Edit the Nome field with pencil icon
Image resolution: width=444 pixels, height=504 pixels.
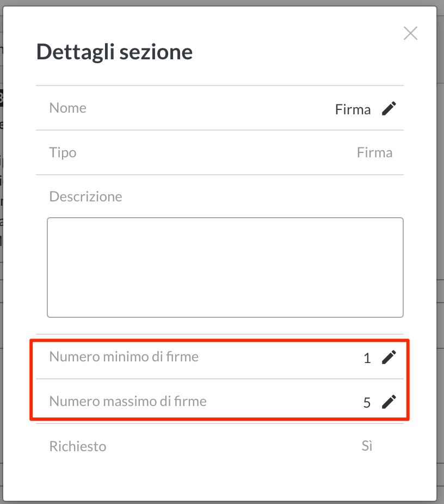(388, 108)
